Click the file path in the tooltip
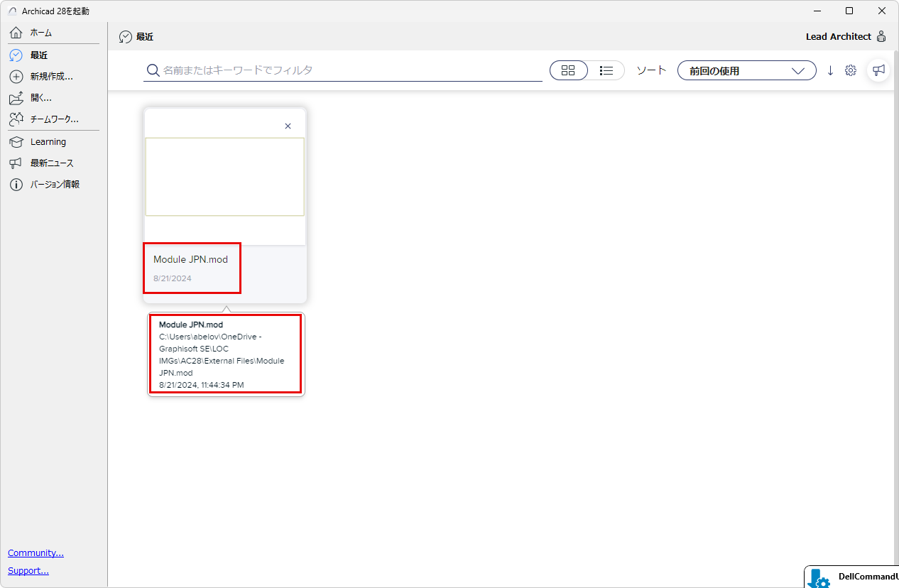This screenshot has height=588, width=899. pos(222,354)
